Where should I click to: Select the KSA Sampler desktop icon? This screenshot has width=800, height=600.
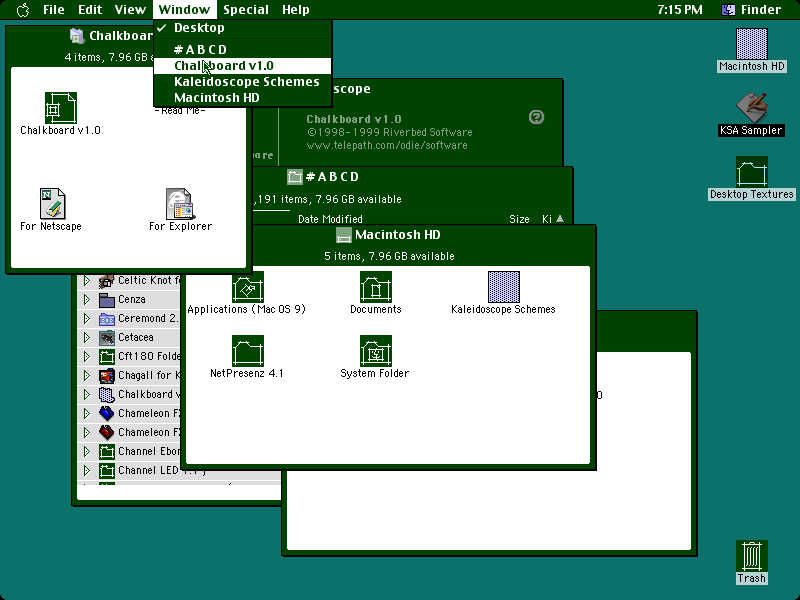[752, 108]
